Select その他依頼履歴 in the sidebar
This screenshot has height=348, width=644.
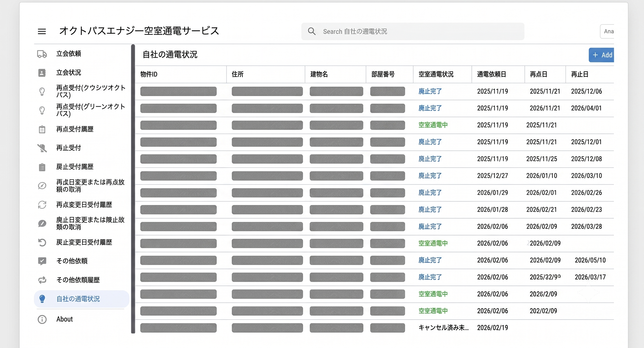tap(78, 280)
